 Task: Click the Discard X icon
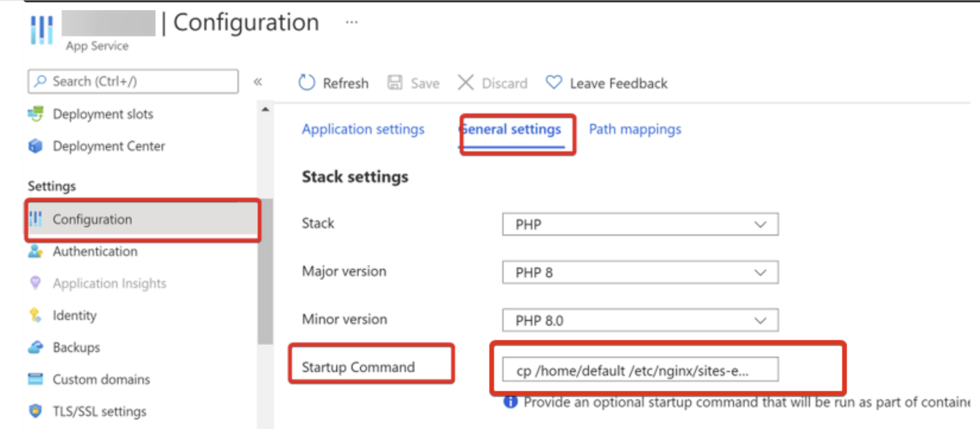coord(465,83)
